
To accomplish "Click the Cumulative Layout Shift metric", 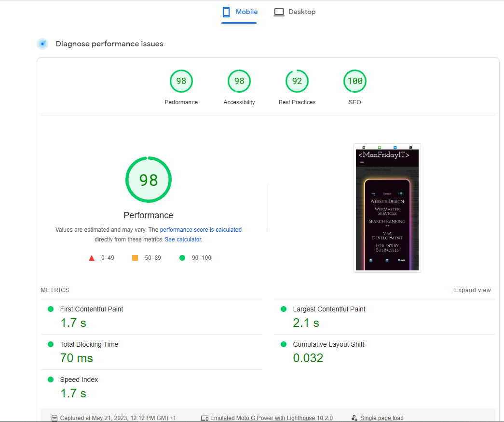I will pyautogui.click(x=328, y=344).
